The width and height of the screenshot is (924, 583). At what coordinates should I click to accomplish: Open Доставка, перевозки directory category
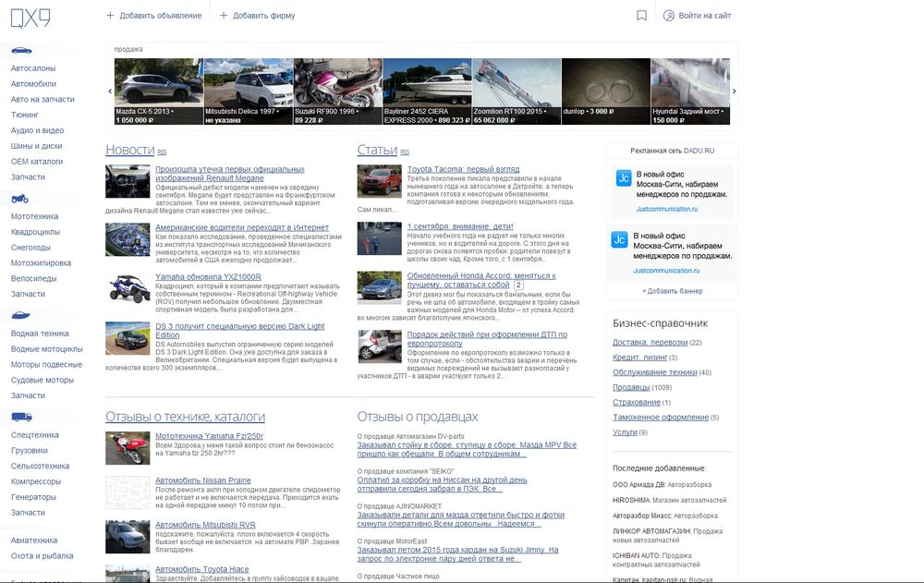click(x=650, y=343)
